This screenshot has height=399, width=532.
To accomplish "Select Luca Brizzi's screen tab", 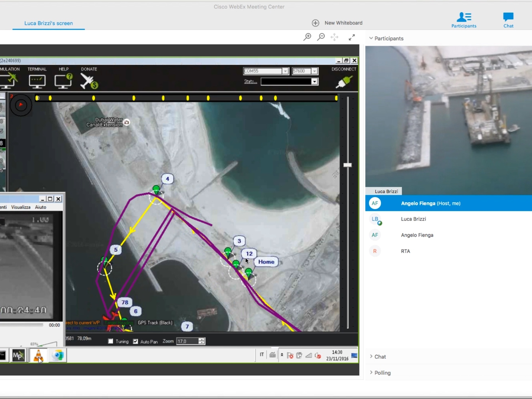I will 49,23.
